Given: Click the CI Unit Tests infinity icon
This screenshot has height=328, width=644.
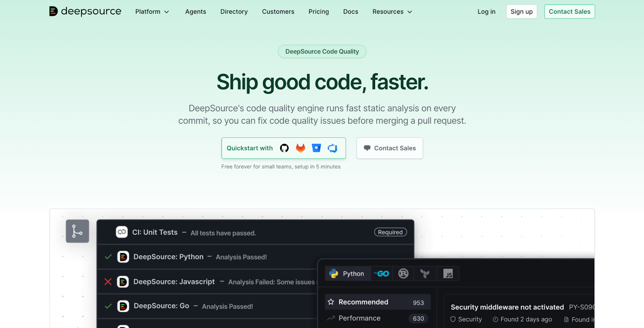Looking at the screenshot, I should point(122,232).
